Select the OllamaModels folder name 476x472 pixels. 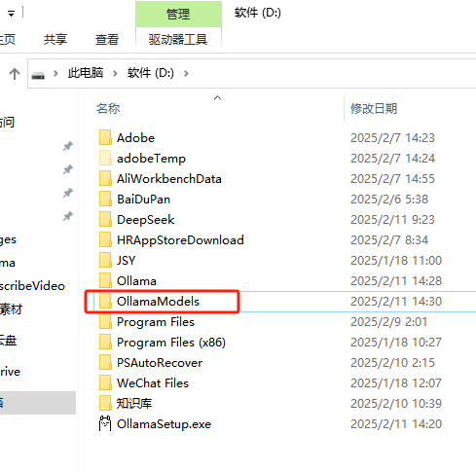[158, 302]
